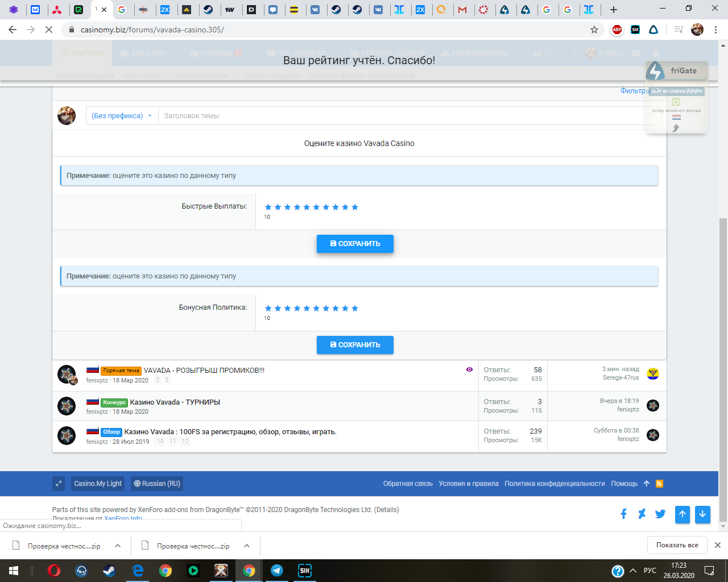This screenshot has height=582, width=728.
Task: Go back to the previous page
Action: tap(13, 30)
